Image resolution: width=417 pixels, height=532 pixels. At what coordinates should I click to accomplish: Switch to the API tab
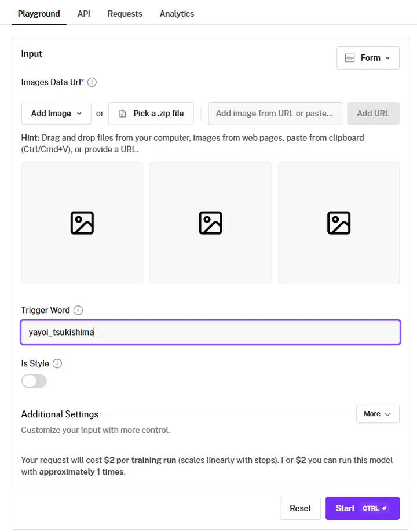click(84, 14)
